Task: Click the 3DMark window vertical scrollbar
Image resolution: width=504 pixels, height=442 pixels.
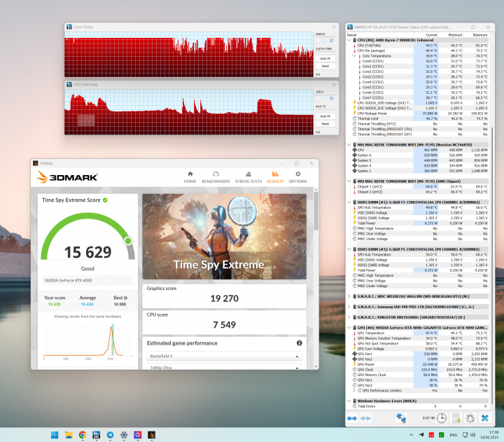Action: click(x=316, y=211)
